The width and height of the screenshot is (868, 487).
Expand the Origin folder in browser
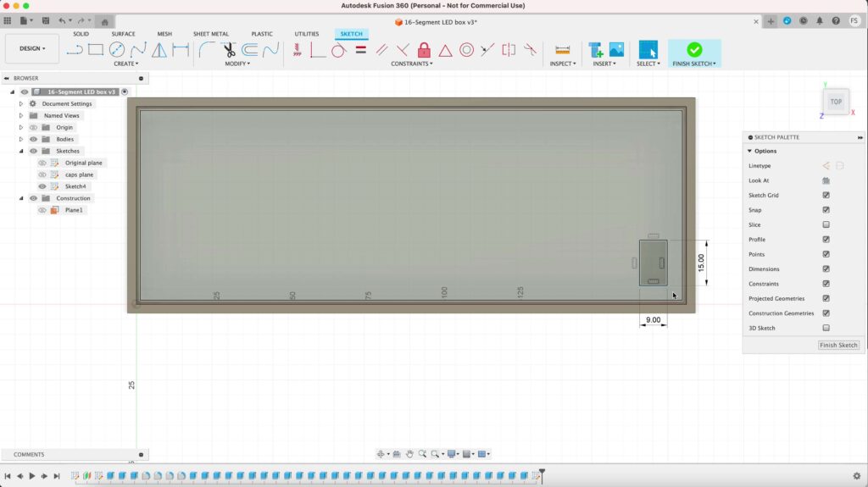21,127
